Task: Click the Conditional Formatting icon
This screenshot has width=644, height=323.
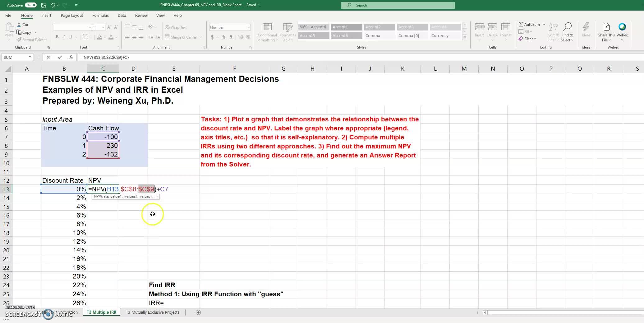Action: pos(267,27)
